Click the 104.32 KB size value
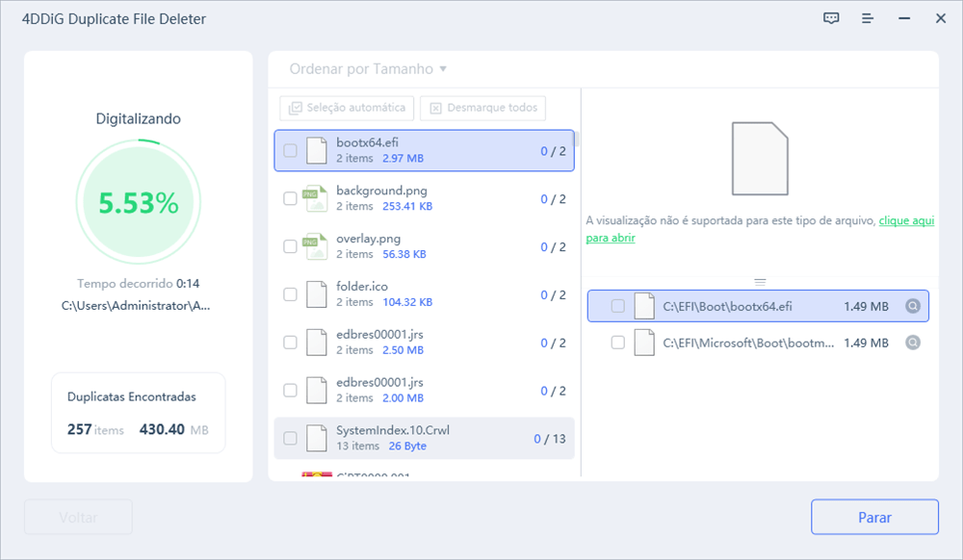Image resolution: width=963 pixels, height=560 pixels. [x=407, y=302]
